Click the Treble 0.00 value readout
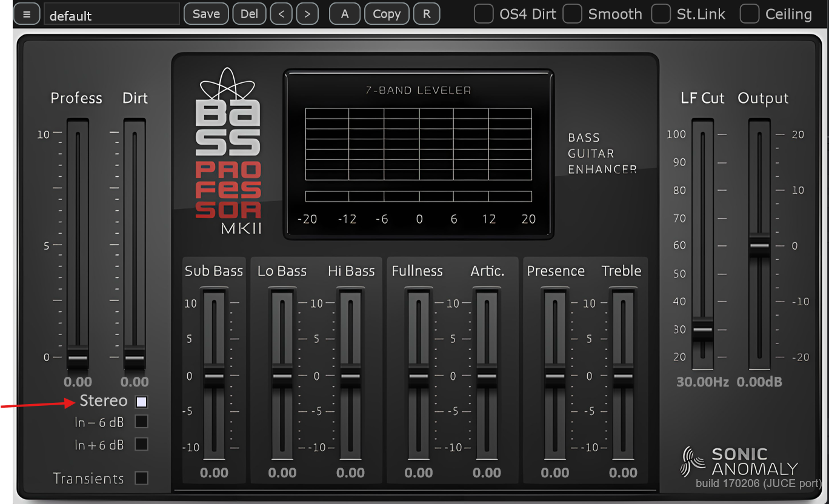Image resolution: width=829 pixels, height=504 pixels. click(x=623, y=473)
